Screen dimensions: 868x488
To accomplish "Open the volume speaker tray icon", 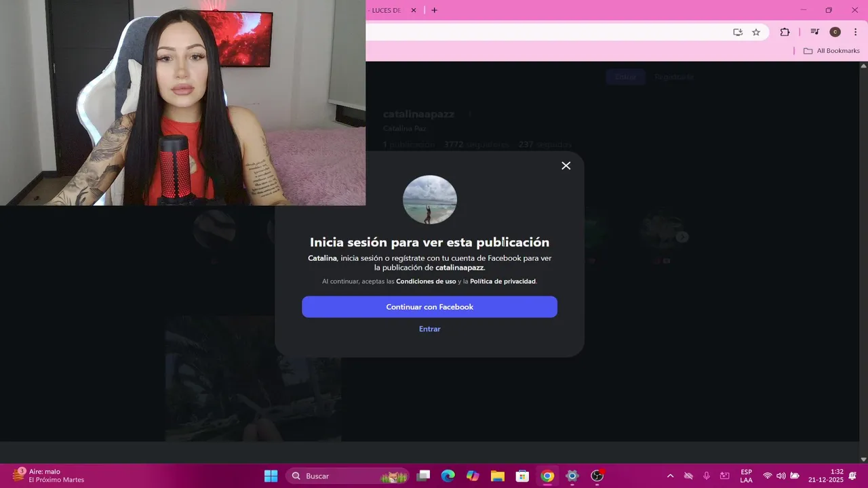I will [781, 476].
